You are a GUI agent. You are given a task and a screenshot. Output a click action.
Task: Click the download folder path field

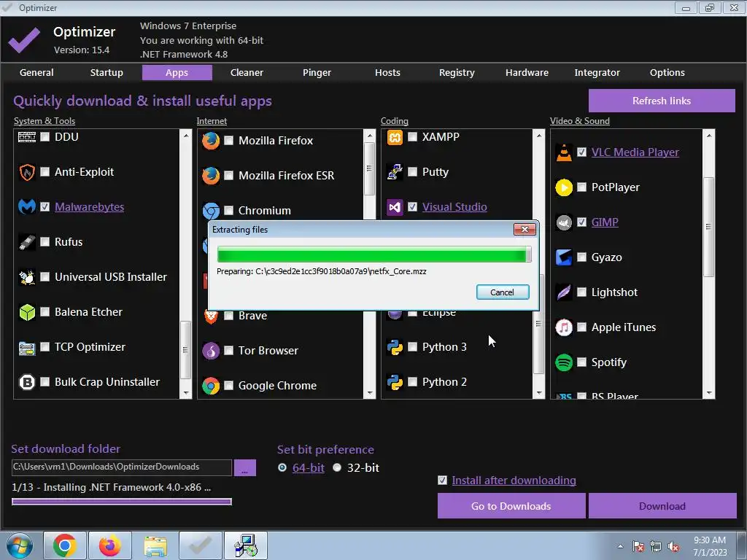pos(122,467)
